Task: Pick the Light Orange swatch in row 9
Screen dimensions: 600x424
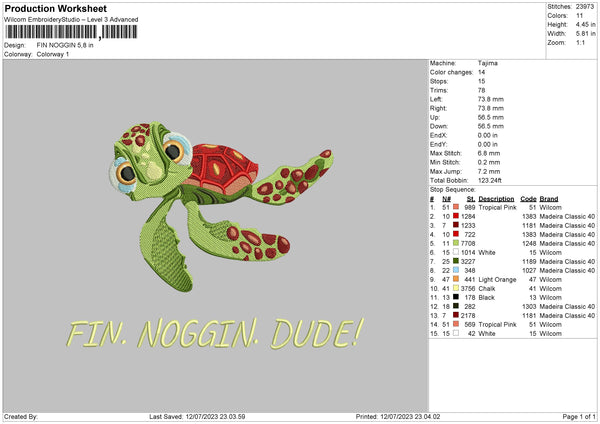Action: point(456,279)
